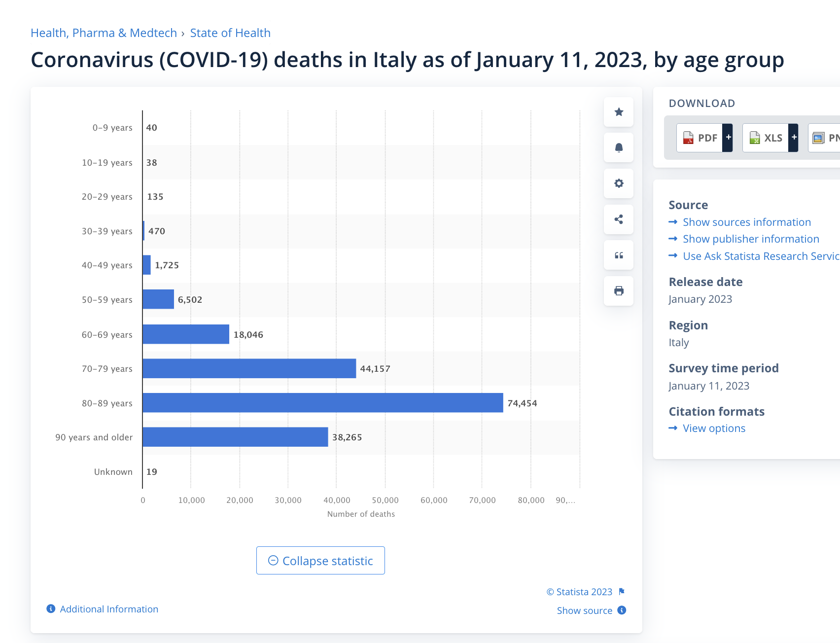Open chart settings gear icon
The height and width of the screenshot is (643, 840).
619,183
